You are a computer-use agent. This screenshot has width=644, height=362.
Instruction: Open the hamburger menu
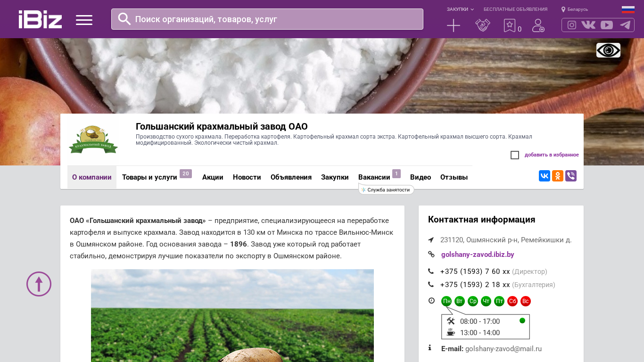[x=84, y=20]
